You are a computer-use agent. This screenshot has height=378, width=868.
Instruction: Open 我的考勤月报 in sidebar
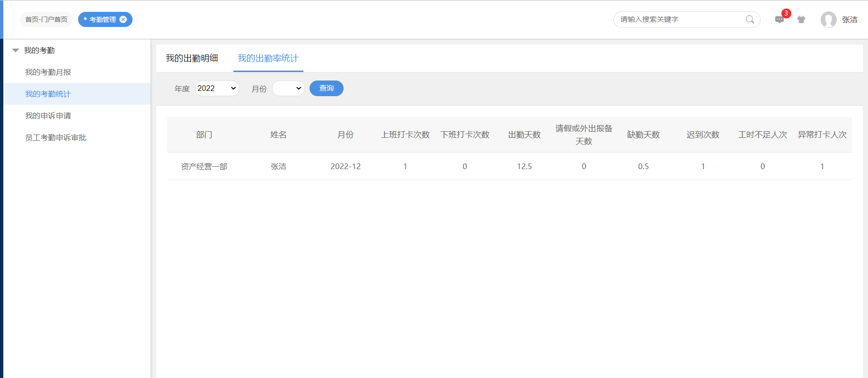48,72
